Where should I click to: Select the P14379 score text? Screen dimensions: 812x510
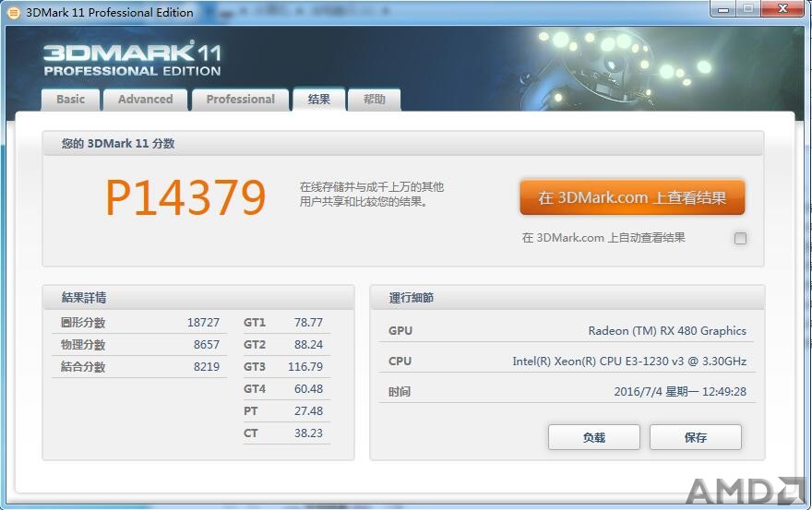[185, 197]
